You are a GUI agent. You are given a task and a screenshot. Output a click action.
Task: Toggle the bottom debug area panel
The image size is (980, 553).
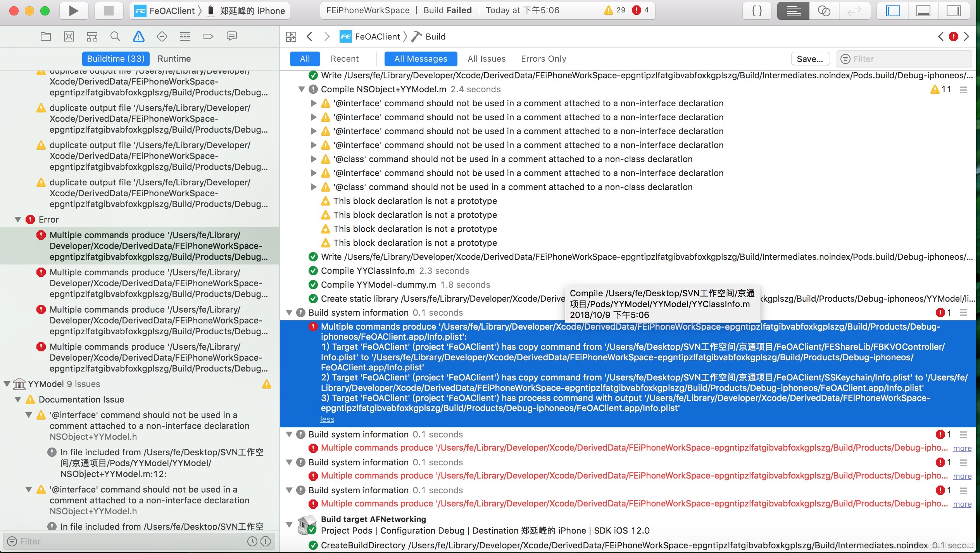923,11
